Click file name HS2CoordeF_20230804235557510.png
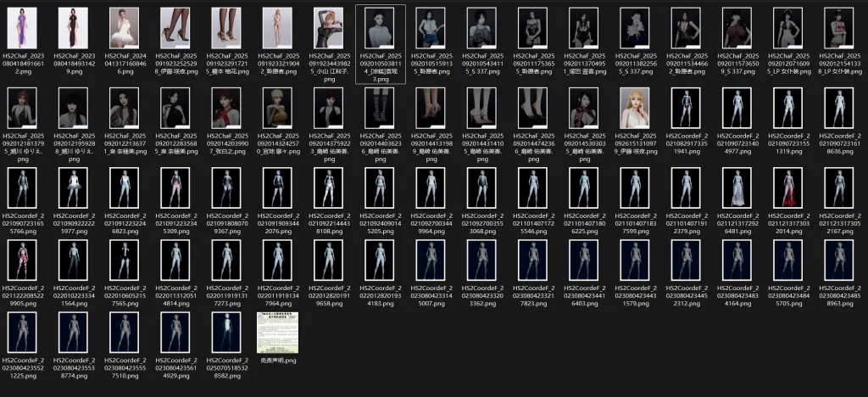The height and width of the screenshot is (397, 868). (124, 367)
